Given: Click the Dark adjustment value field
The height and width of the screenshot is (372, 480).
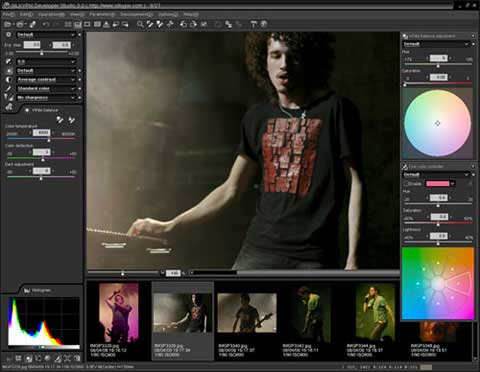Looking at the screenshot, I should (41, 171).
